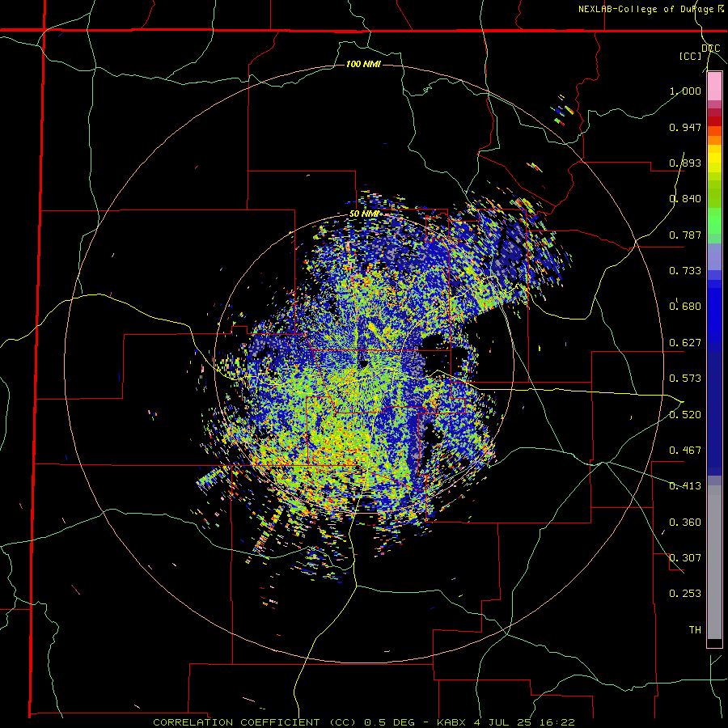728x728 pixels.
Task: Pick the light pink swatch atop color bar
Action: [x=714, y=87]
